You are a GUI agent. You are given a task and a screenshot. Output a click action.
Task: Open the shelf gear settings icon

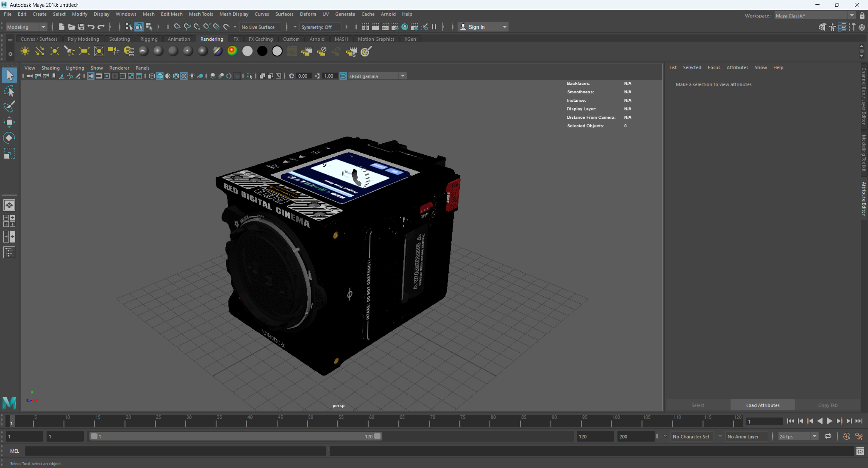(x=10, y=54)
